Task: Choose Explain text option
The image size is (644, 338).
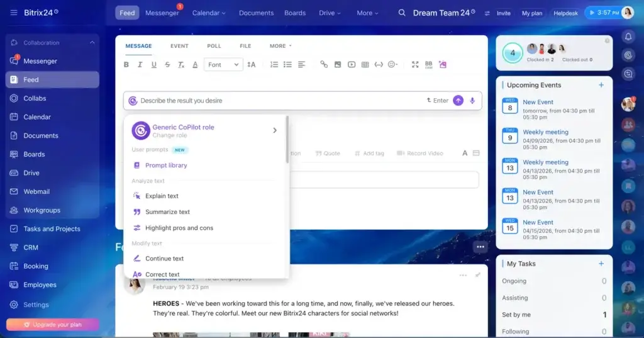Action: (x=162, y=196)
